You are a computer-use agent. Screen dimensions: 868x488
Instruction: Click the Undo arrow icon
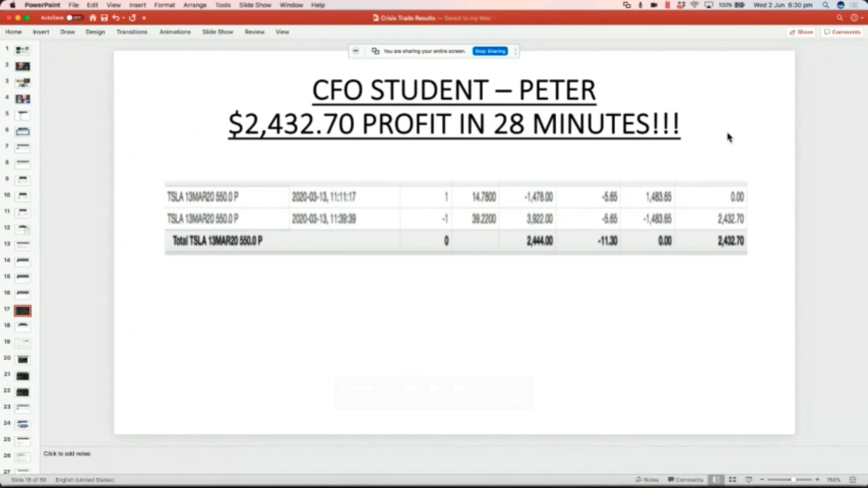pyautogui.click(x=116, y=18)
